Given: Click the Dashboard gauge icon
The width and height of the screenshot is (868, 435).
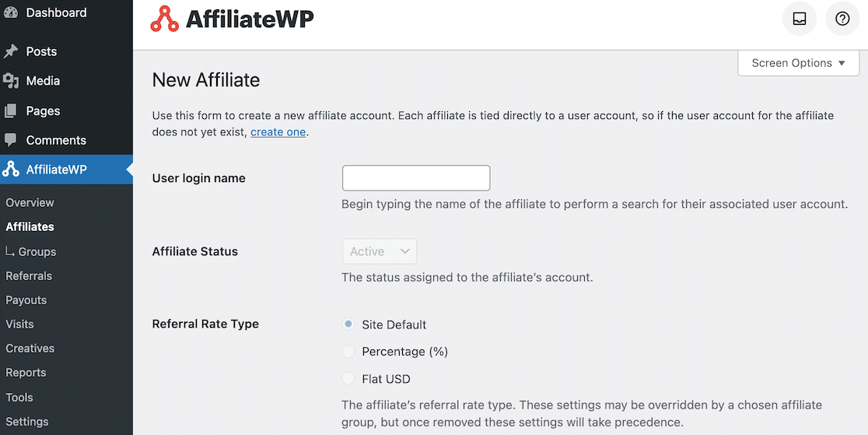Looking at the screenshot, I should point(11,12).
